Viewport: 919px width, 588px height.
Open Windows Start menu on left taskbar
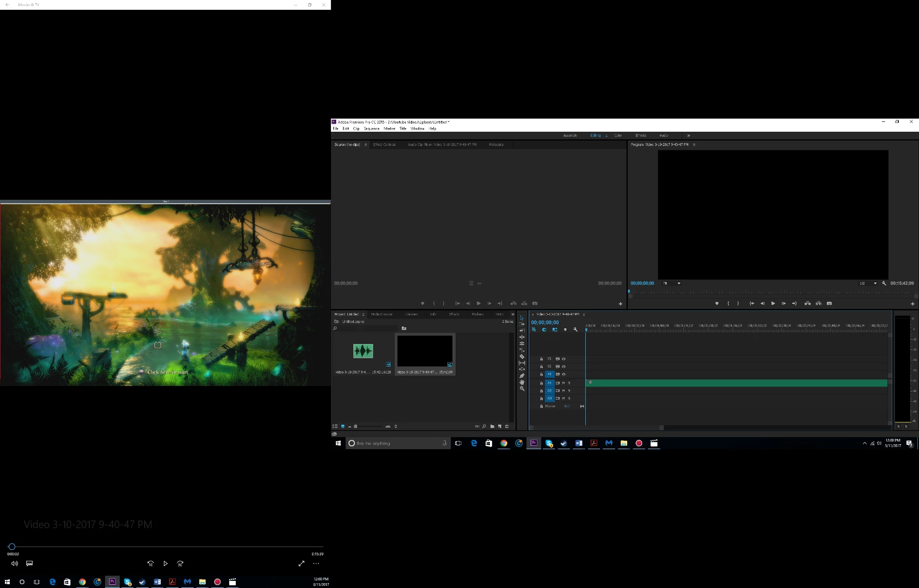pos(7,581)
